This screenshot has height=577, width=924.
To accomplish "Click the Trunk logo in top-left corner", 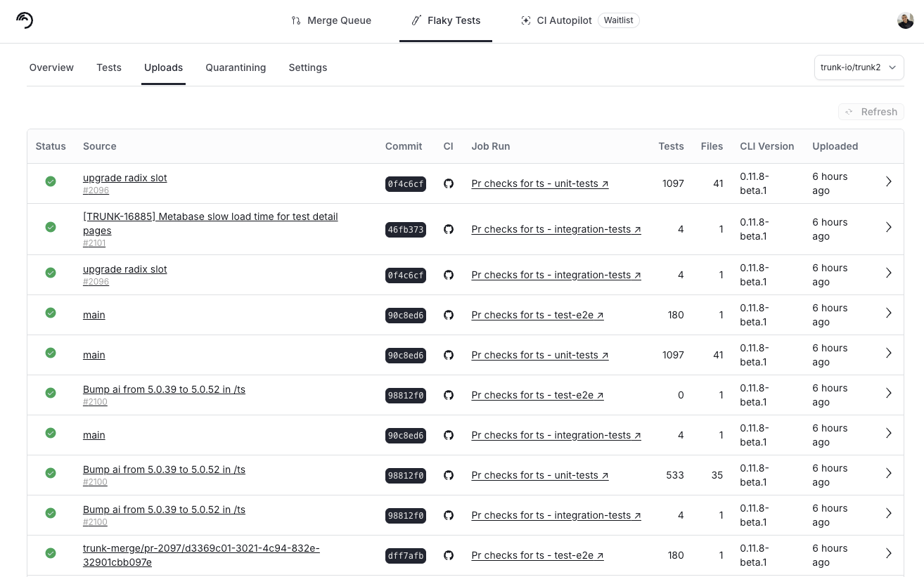I will 25,20.
